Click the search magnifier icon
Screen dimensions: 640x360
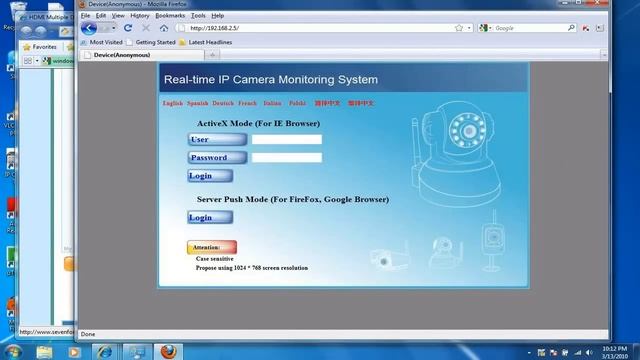click(x=571, y=28)
